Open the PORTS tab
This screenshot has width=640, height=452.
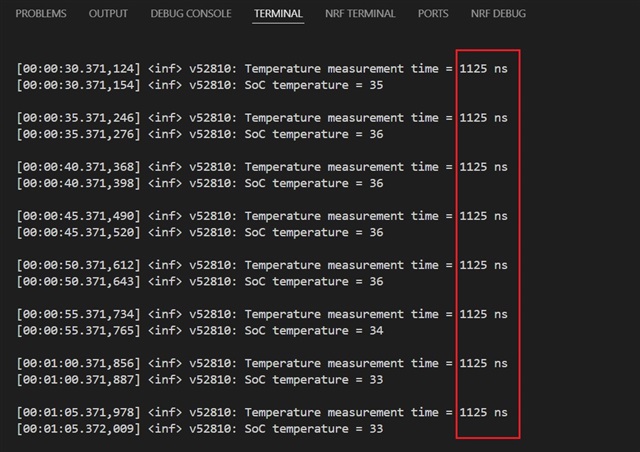(x=433, y=14)
